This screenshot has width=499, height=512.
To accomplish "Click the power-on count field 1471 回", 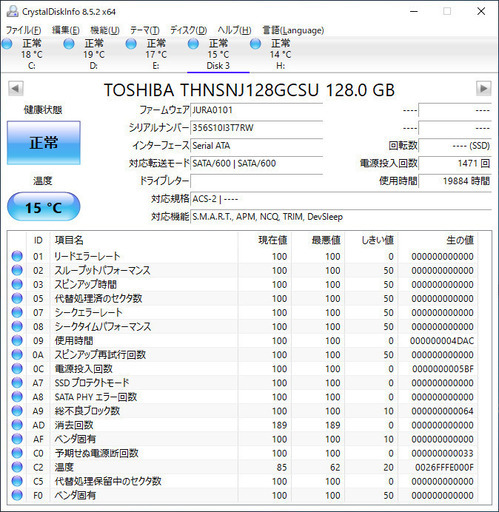I will coord(455,163).
